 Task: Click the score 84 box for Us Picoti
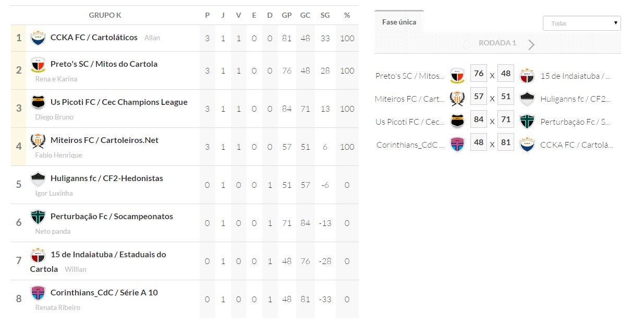coord(479,119)
